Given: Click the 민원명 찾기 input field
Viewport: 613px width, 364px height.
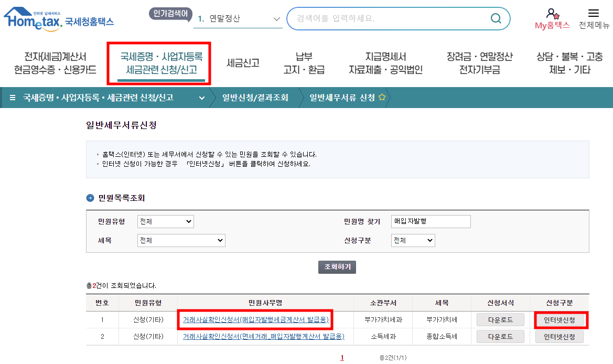Looking at the screenshot, I should click(x=430, y=221).
